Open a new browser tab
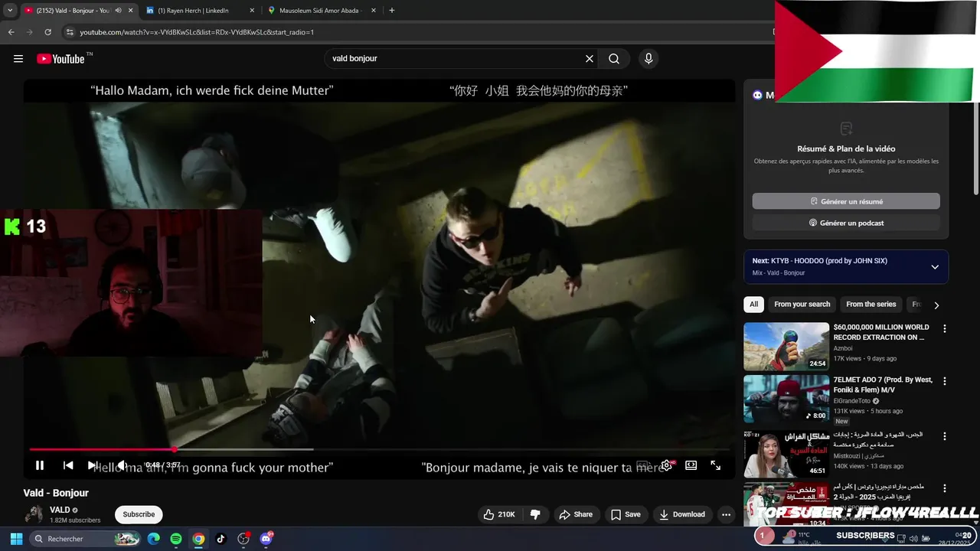This screenshot has width=980, height=551. click(x=392, y=11)
